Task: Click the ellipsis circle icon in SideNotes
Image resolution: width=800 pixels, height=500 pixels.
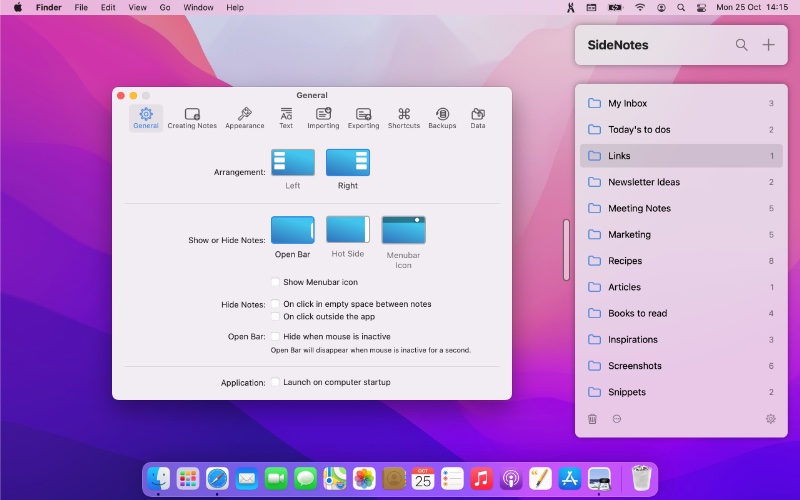Action: click(617, 419)
